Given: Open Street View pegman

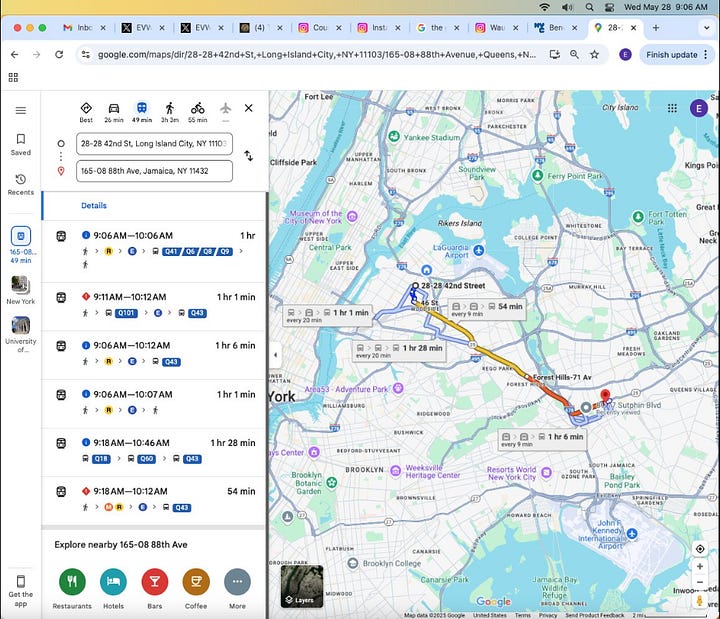Looking at the screenshot, I should coord(700,600).
